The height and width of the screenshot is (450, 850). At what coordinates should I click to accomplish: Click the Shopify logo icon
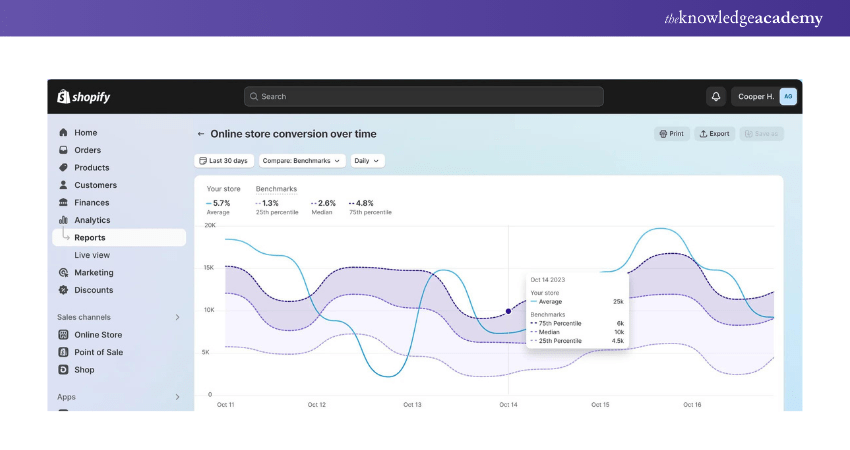point(63,97)
